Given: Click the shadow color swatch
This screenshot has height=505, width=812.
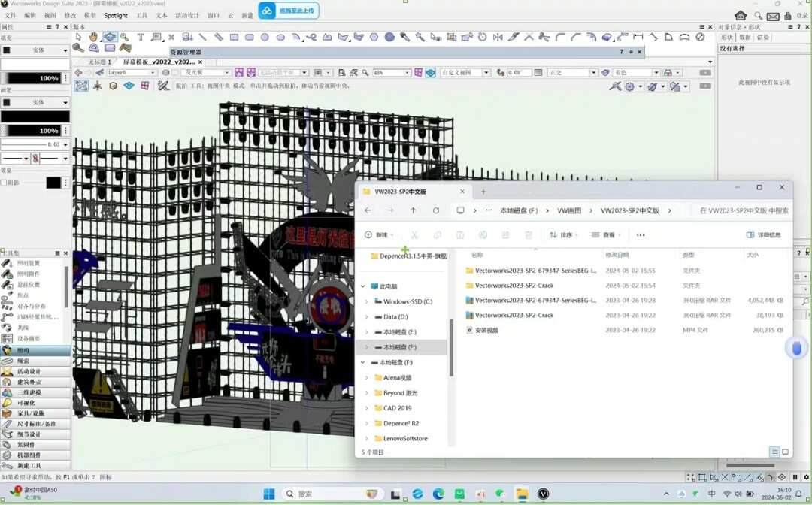Looking at the screenshot, I should click(x=53, y=183).
